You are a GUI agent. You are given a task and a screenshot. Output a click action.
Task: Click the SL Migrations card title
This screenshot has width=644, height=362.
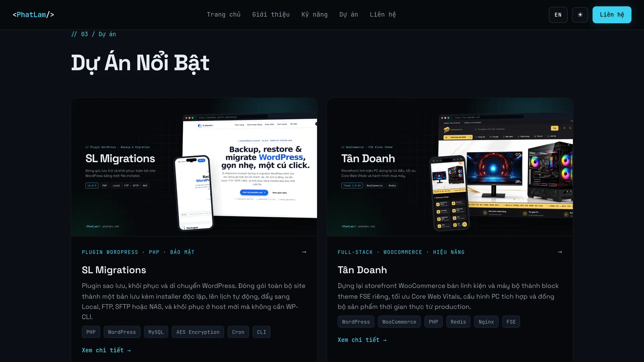click(114, 270)
